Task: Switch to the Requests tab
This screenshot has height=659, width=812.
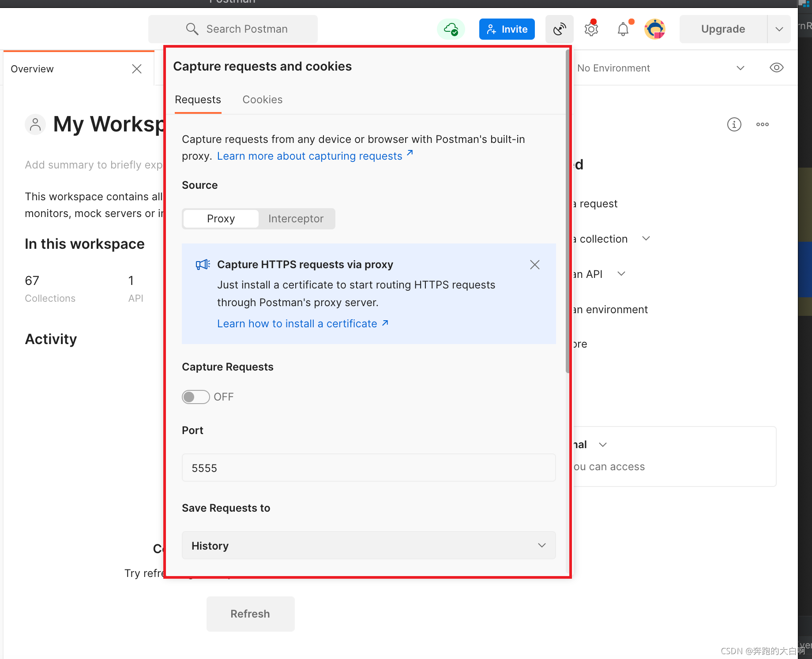Action: click(x=198, y=100)
